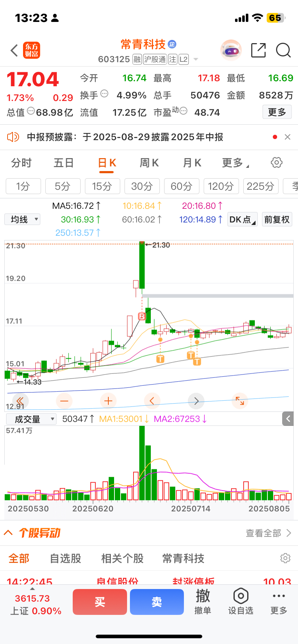Tap the robot assistant avatar
298x644 pixels.
pos(231,50)
